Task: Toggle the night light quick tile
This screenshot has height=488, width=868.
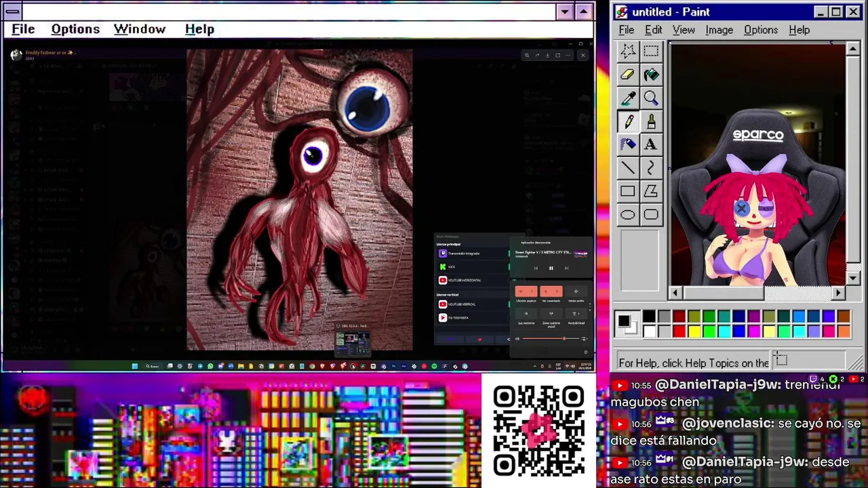Action: coord(526,314)
